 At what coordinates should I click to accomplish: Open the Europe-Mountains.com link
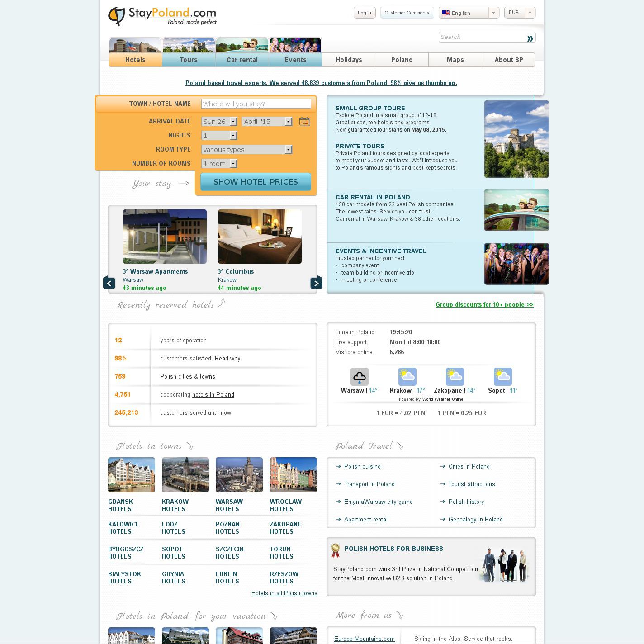pyautogui.click(x=365, y=639)
